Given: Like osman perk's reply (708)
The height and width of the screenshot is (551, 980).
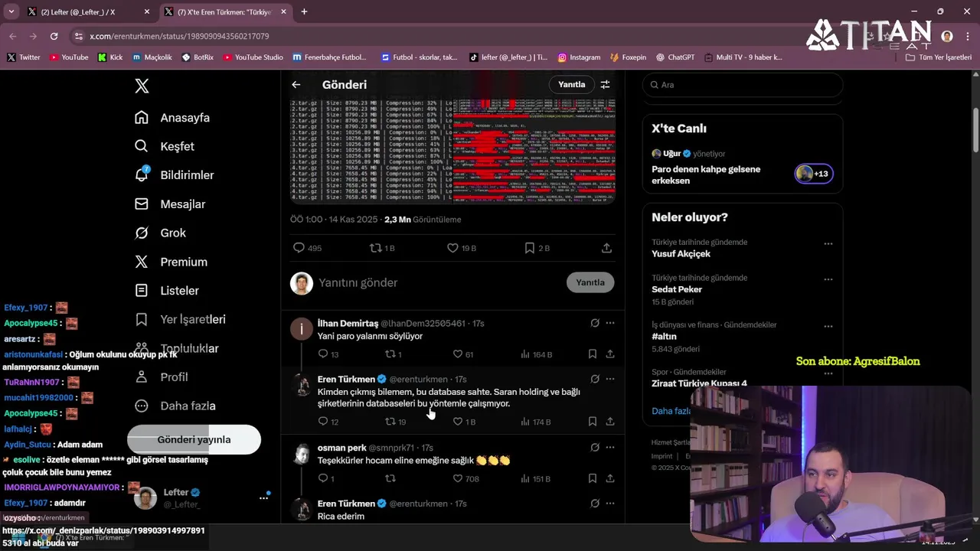Looking at the screenshot, I should tap(465, 479).
